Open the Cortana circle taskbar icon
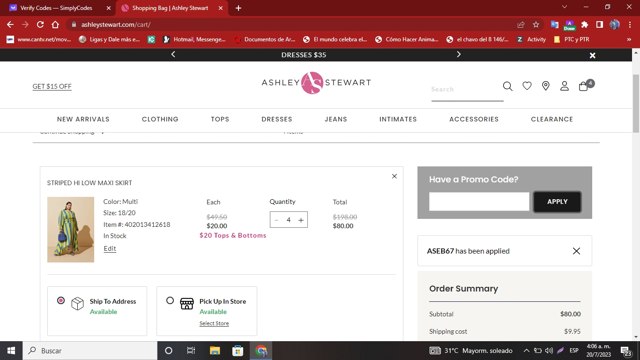Screen dimensions: 640x360 (x=168, y=351)
